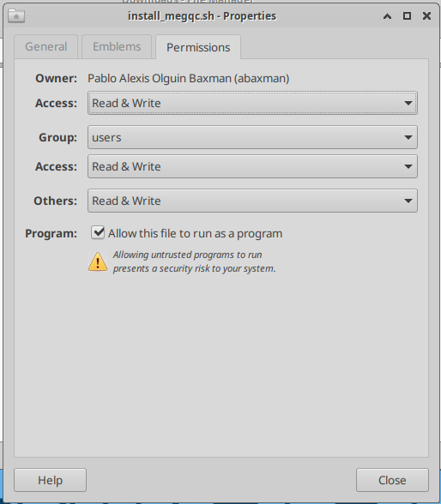Close the dialog using title bar X
This screenshot has height=504, width=441.
point(426,15)
